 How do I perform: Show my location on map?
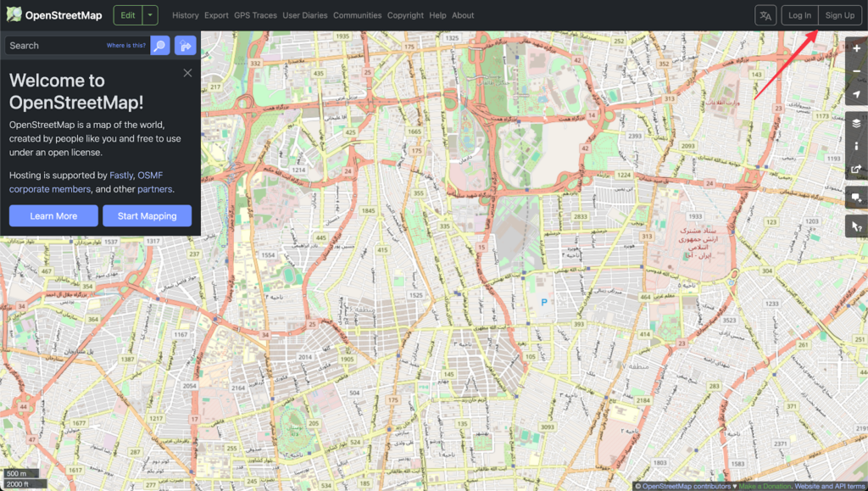[856, 94]
